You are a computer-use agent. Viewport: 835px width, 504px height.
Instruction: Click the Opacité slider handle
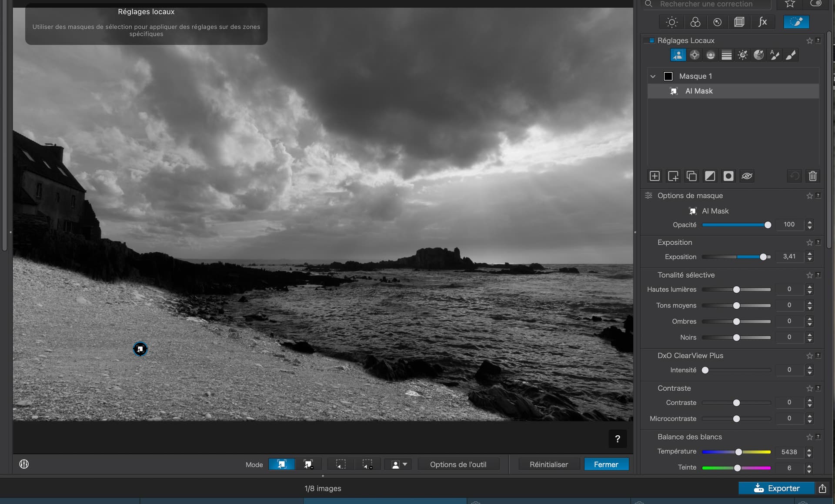coord(768,225)
